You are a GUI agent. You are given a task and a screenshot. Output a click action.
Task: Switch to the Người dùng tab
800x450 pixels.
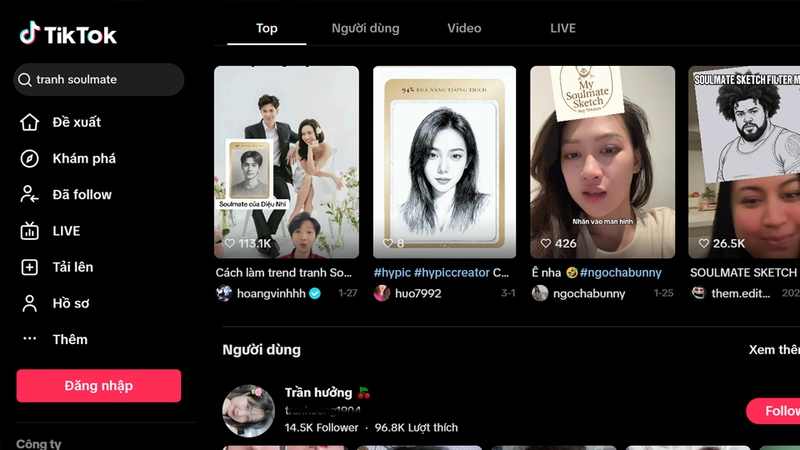tap(365, 28)
